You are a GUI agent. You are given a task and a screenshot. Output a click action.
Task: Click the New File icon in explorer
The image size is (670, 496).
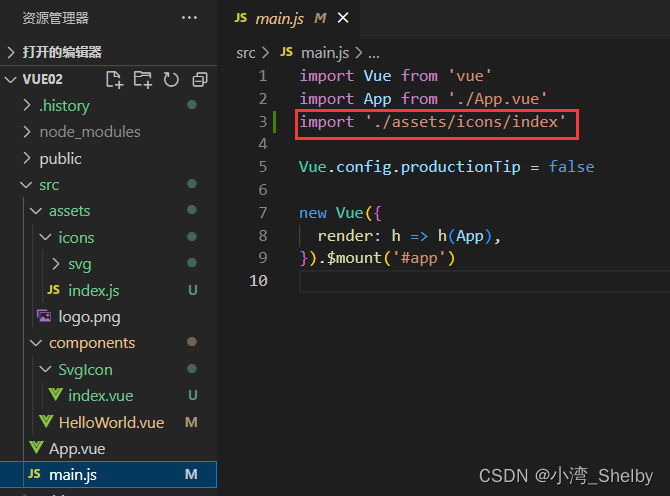point(114,79)
